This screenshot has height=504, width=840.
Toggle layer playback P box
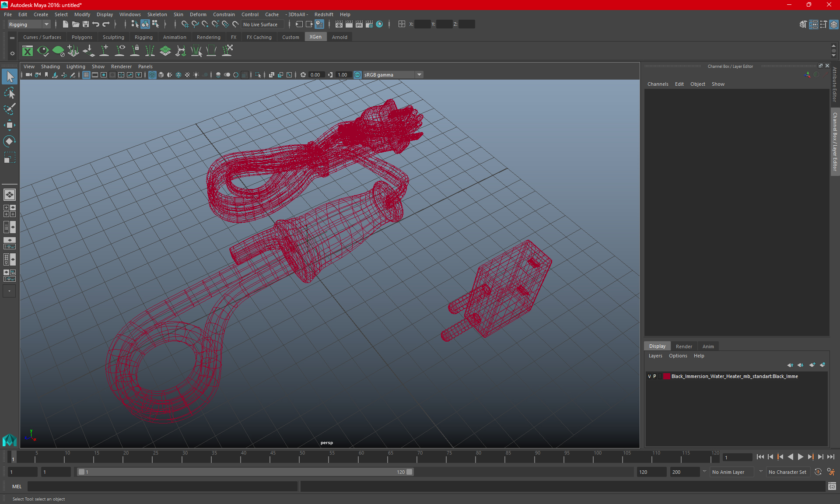(x=654, y=376)
